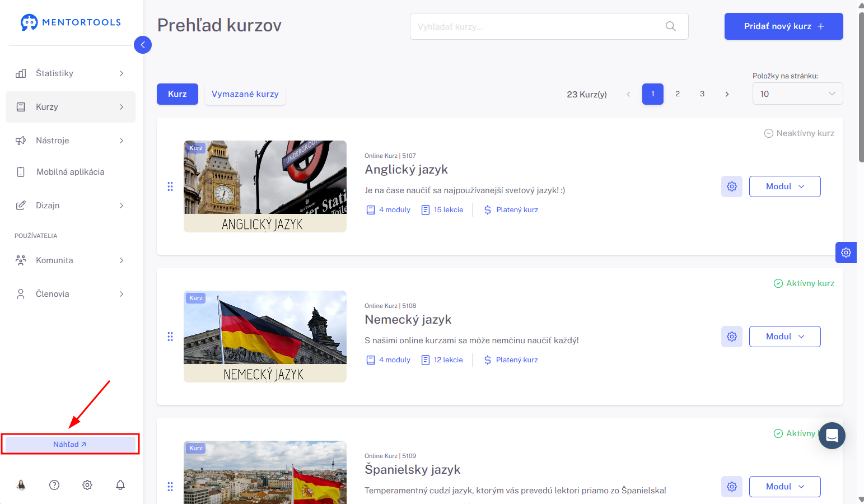
Task: Expand the Modul dropdown for Anglický jazyk
Action: click(784, 186)
